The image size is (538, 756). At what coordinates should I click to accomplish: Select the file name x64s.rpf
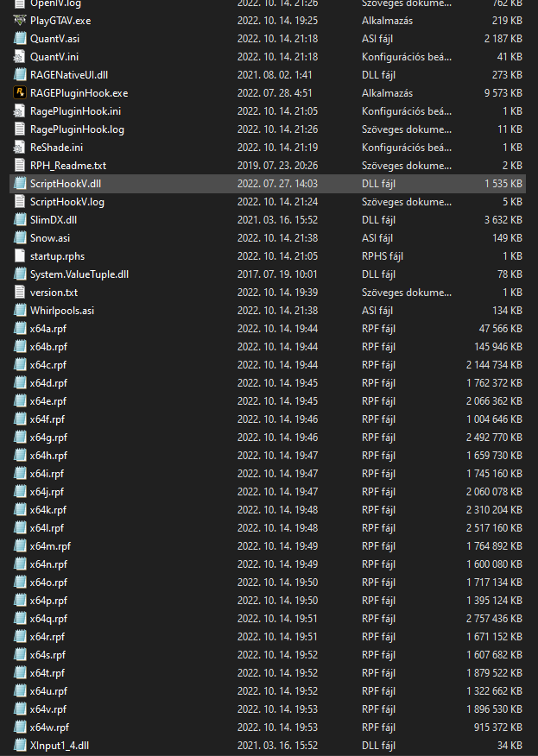click(47, 655)
